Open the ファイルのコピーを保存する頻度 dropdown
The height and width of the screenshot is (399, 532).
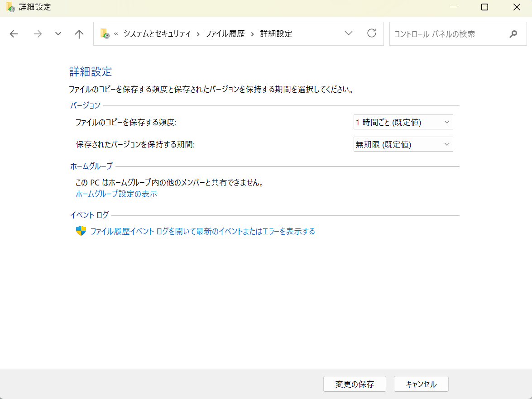tap(403, 122)
